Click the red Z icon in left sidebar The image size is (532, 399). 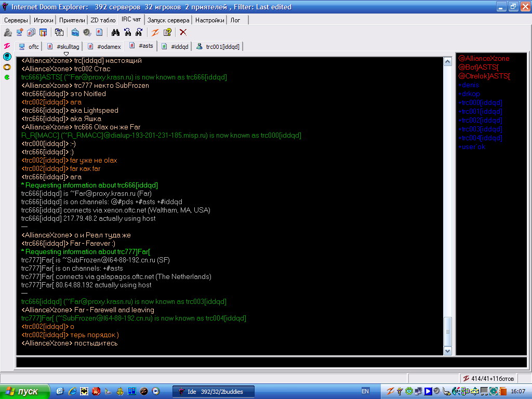7,46
